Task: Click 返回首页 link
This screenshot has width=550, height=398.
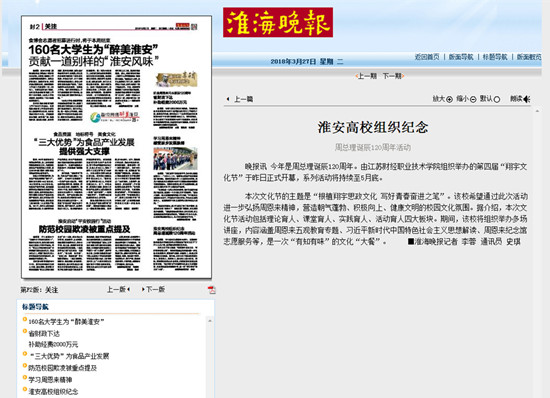Action: click(427, 57)
